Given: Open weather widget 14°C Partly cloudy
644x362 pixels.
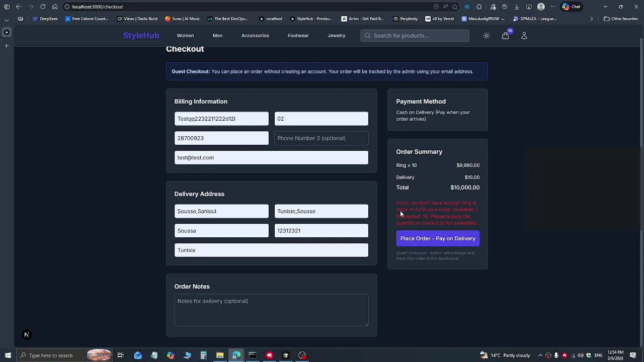Looking at the screenshot, I should [505, 355].
